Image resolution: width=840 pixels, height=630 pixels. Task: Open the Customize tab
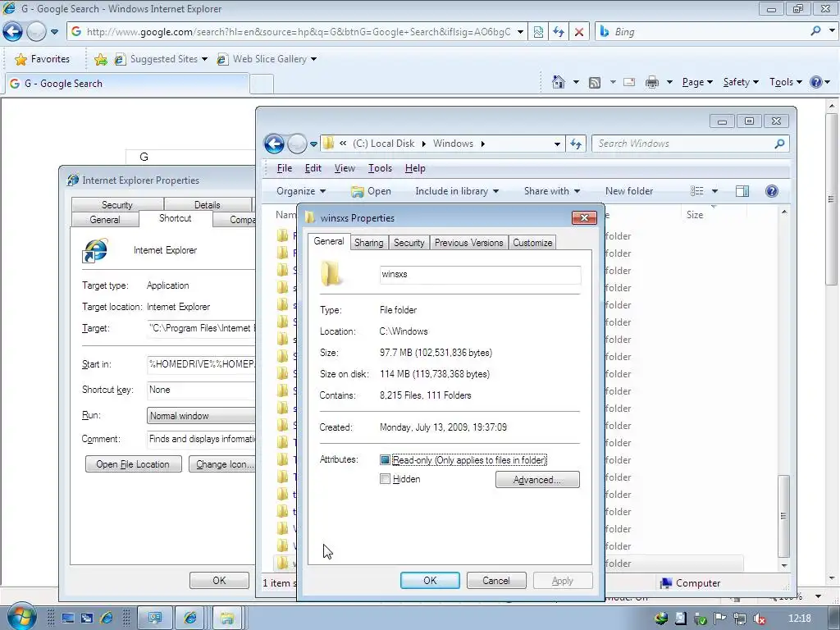click(x=532, y=243)
